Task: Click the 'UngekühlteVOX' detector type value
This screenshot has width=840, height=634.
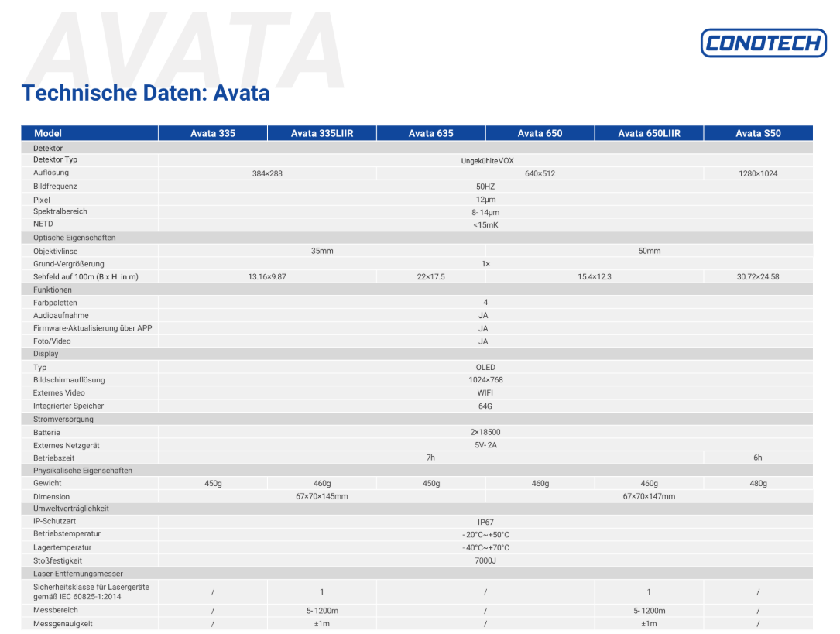Action: 487,160
